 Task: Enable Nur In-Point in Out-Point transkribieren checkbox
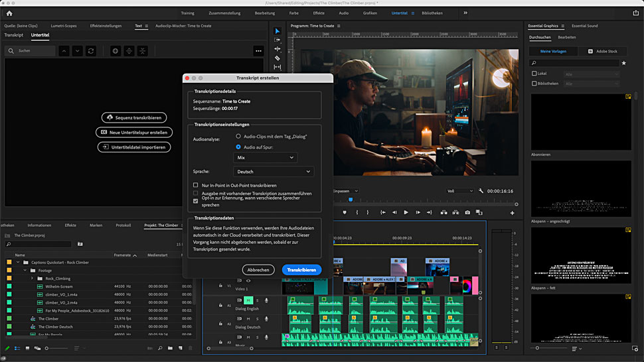click(196, 185)
